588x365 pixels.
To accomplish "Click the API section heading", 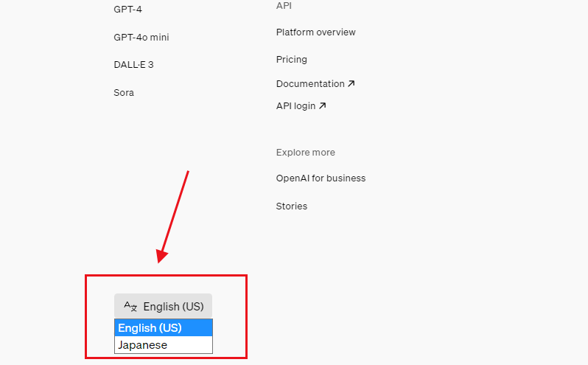I will tap(284, 6).
